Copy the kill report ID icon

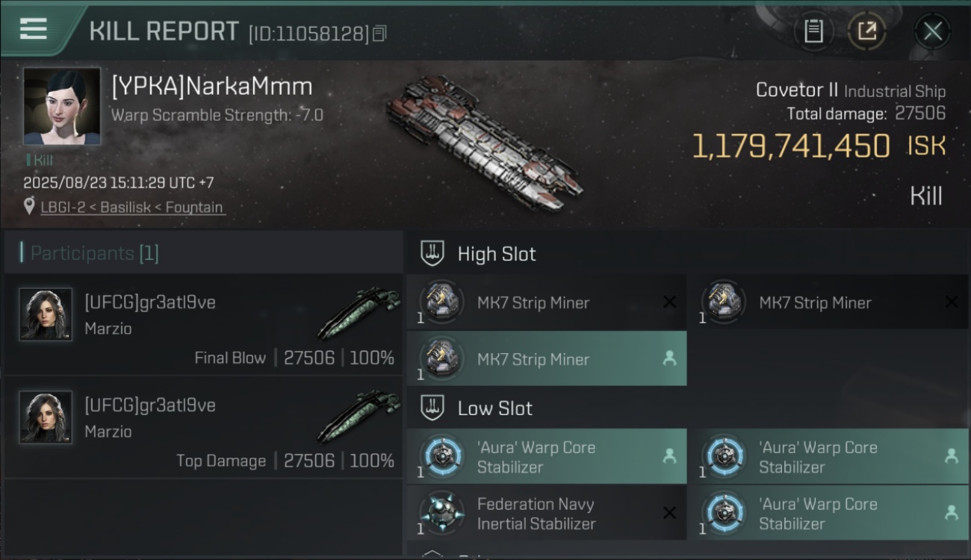click(379, 34)
